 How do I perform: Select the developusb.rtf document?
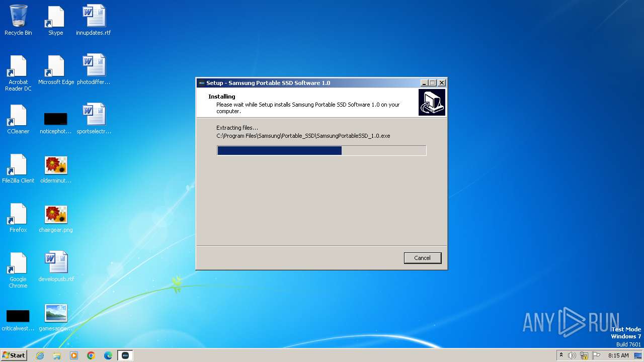(x=56, y=266)
